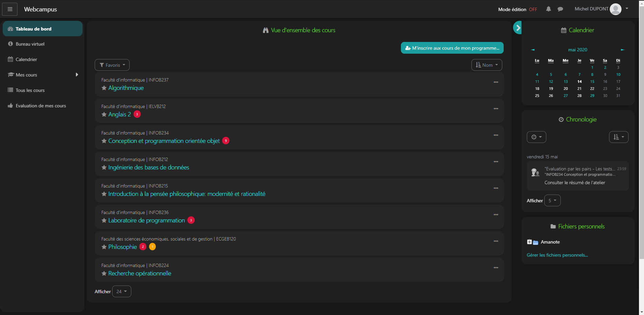Select May 14 on the calendar
Screen dimensions: 644x315
pos(579,82)
